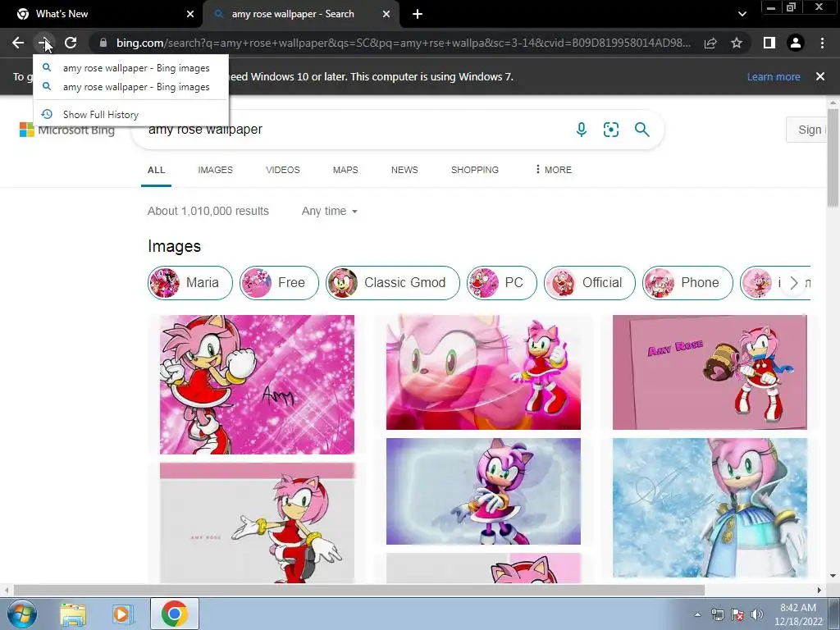Open Windows Media Player from taskbar

tap(122, 614)
